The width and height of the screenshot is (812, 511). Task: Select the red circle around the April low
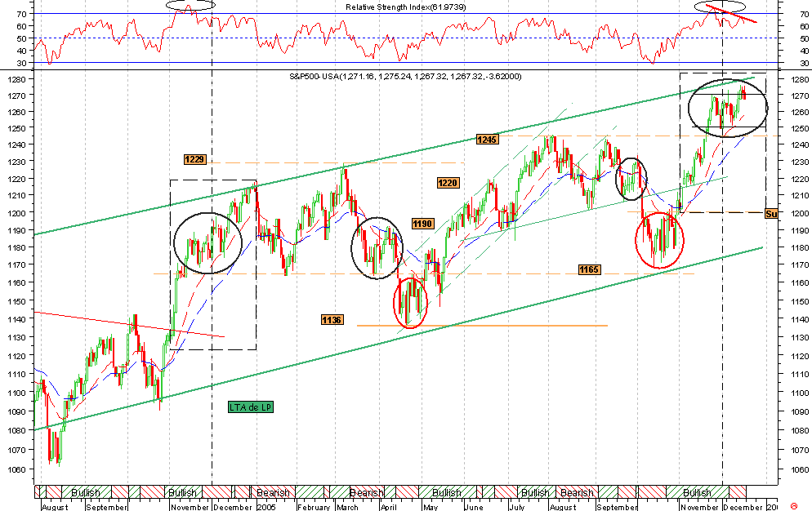coord(411,302)
